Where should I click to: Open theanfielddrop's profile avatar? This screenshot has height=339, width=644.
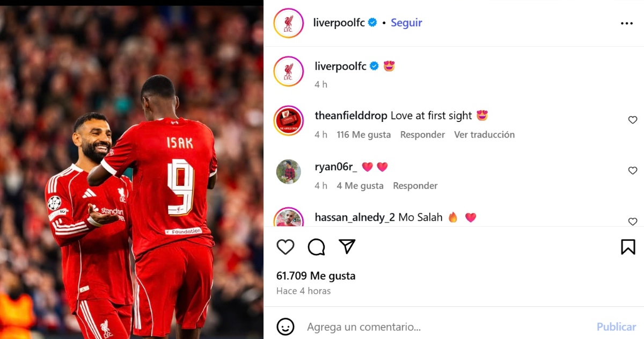click(289, 120)
